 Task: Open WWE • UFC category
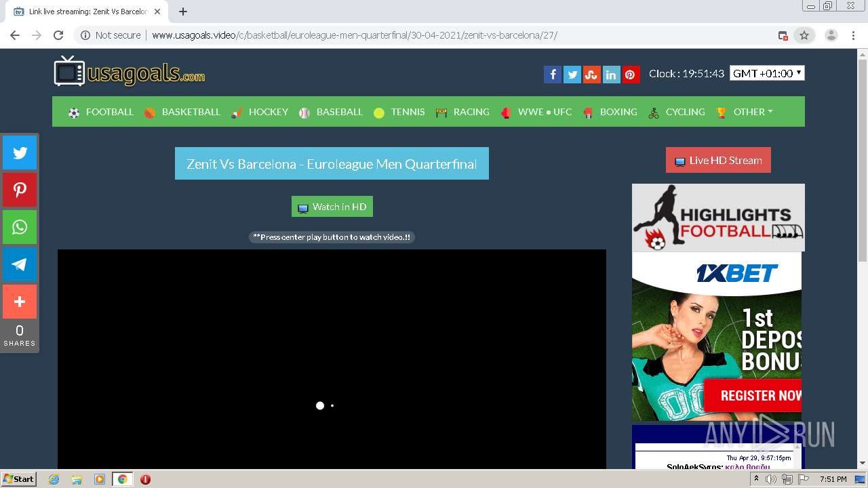pyautogui.click(x=536, y=112)
